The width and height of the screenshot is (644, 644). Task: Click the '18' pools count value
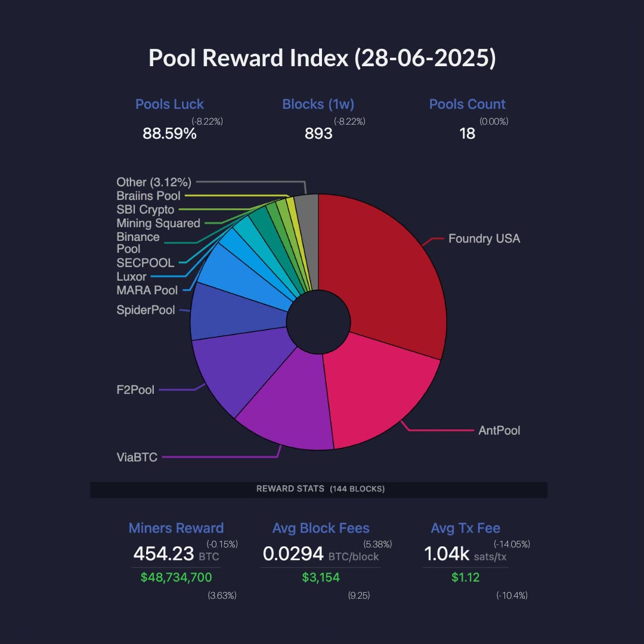tap(467, 134)
